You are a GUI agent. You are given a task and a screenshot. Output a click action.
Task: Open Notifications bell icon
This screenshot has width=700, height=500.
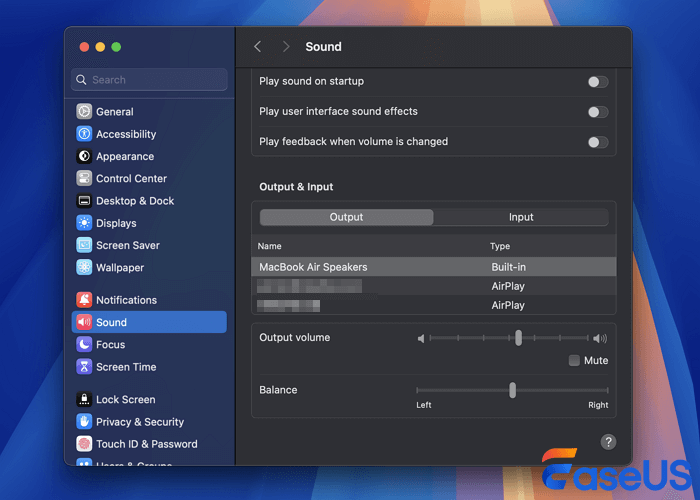[84, 300]
